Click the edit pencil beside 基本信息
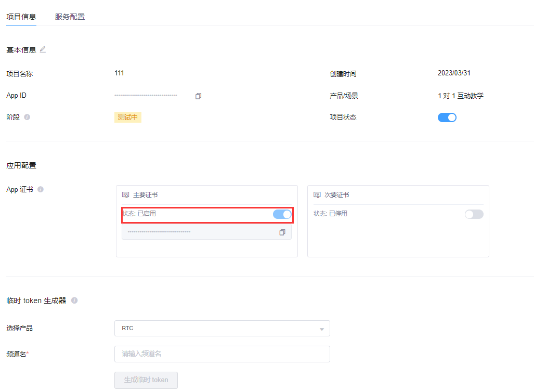 (43, 49)
